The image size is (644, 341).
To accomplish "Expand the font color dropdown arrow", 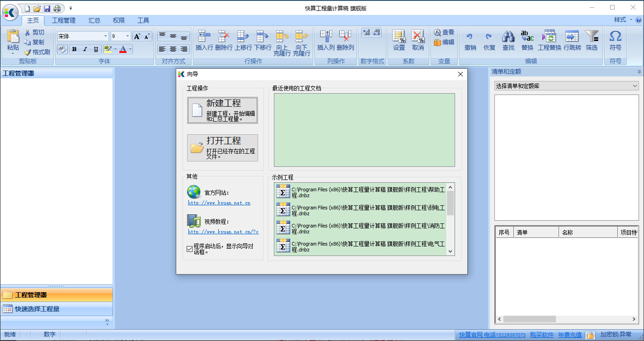I will [130, 49].
